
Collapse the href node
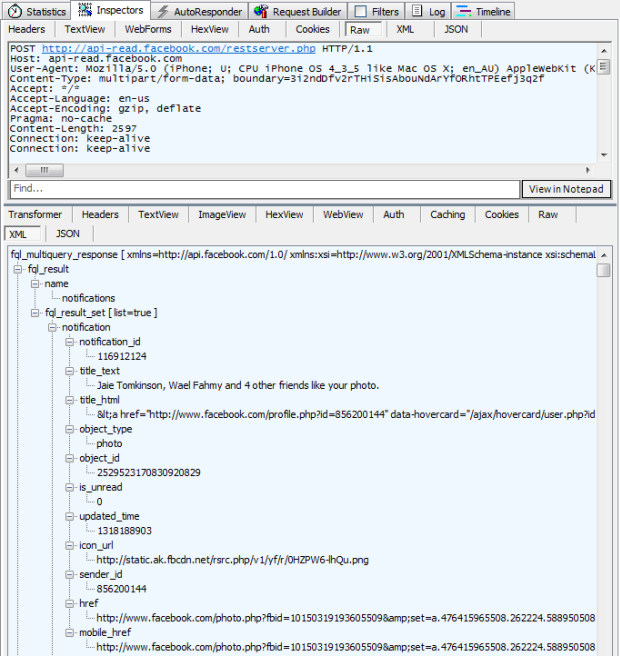69,603
